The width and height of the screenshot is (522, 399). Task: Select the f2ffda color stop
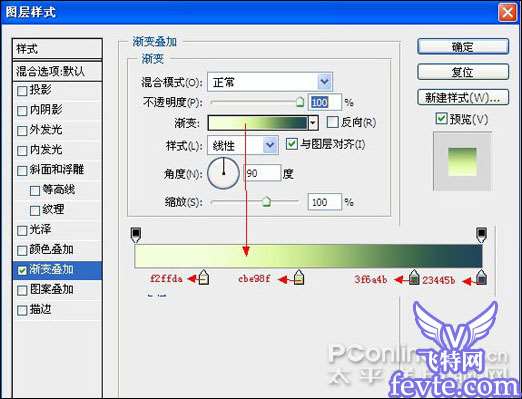204,278
